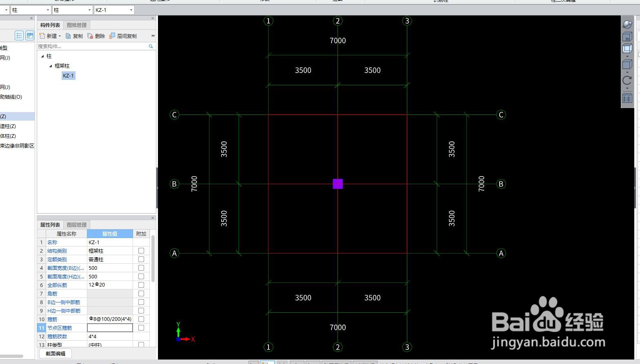The width and height of the screenshot is (640, 364).
Task: Toggle 附加 checkbox for 角筋 row
Action: click(x=141, y=293)
